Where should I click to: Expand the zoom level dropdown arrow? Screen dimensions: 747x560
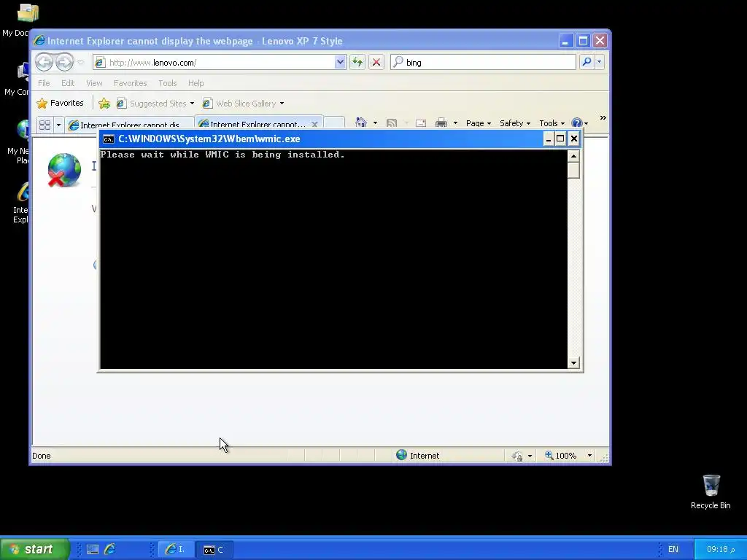[589, 456]
